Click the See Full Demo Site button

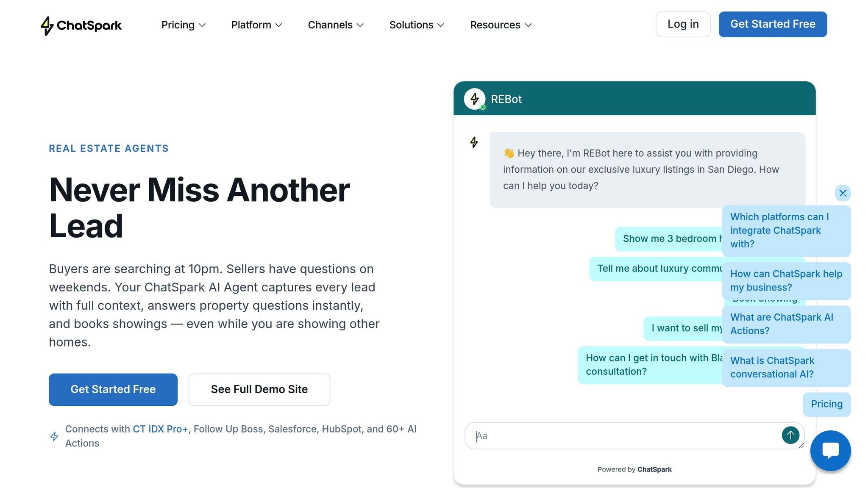pyautogui.click(x=259, y=389)
